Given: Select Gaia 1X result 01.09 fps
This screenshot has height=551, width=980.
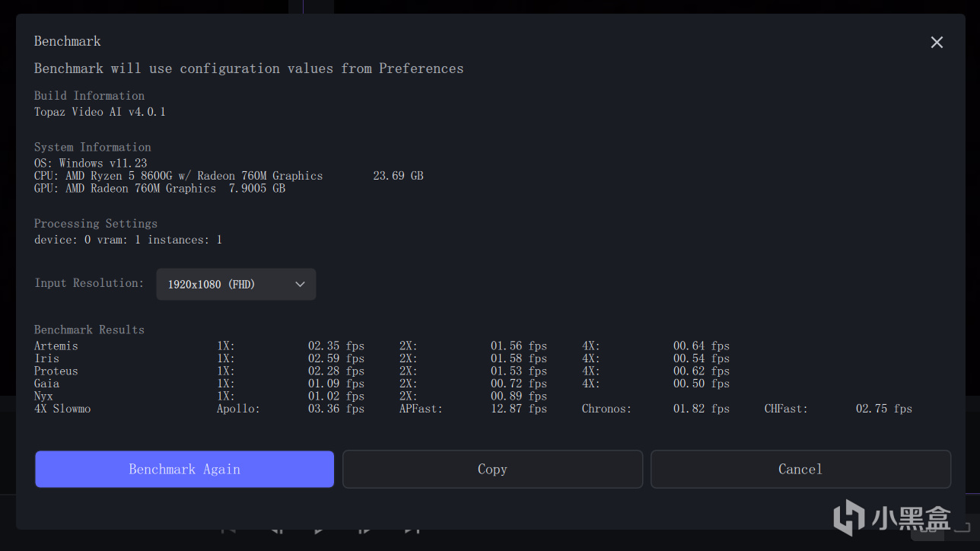Looking at the screenshot, I should point(336,384).
